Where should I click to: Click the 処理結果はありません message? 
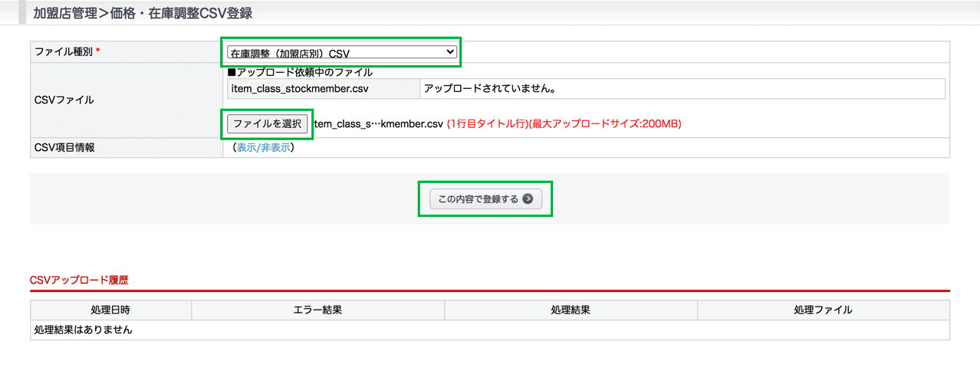[x=84, y=329]
